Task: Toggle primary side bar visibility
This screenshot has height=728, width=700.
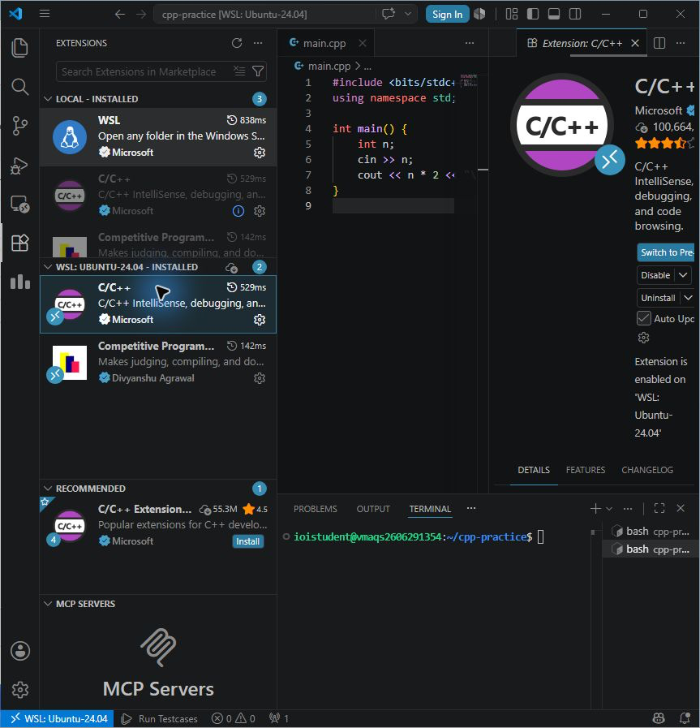Action: point(533,14)
